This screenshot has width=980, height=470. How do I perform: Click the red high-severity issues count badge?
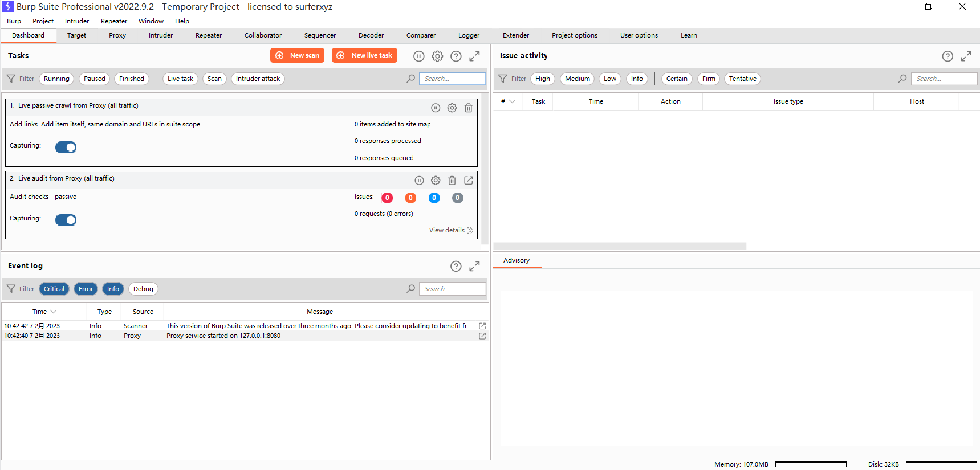point(387,198)
